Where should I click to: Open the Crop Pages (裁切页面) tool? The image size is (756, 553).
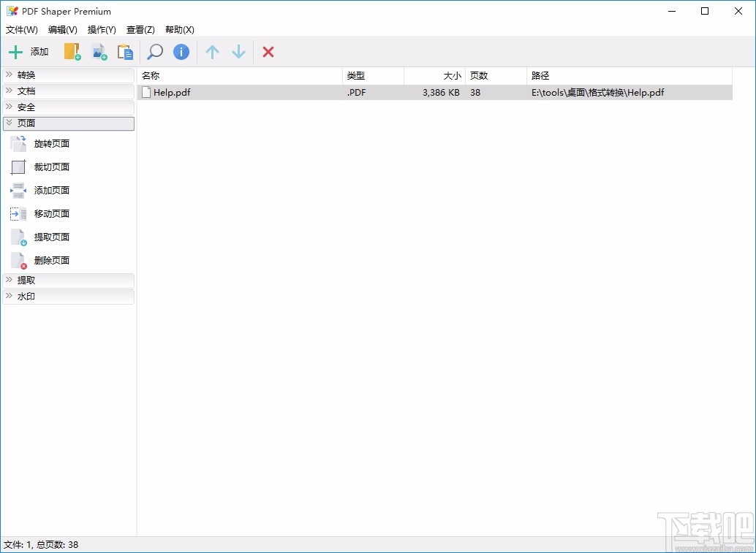click(x=53, y=167)
